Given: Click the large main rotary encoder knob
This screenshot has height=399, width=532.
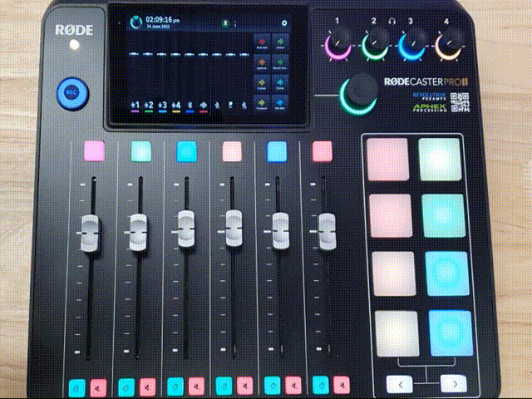Looking at the screenshot, I should pyautogui.click(x=360, y=95).
